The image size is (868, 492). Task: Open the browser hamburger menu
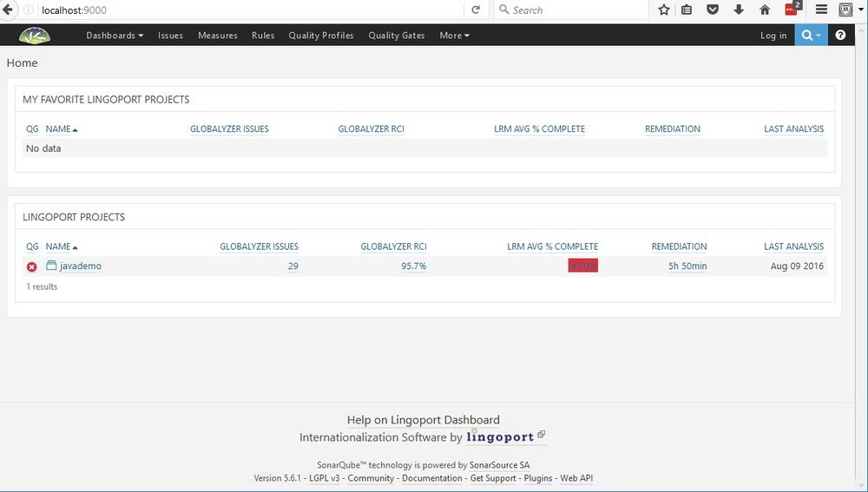pyautogui.click(x=821, y=10)
